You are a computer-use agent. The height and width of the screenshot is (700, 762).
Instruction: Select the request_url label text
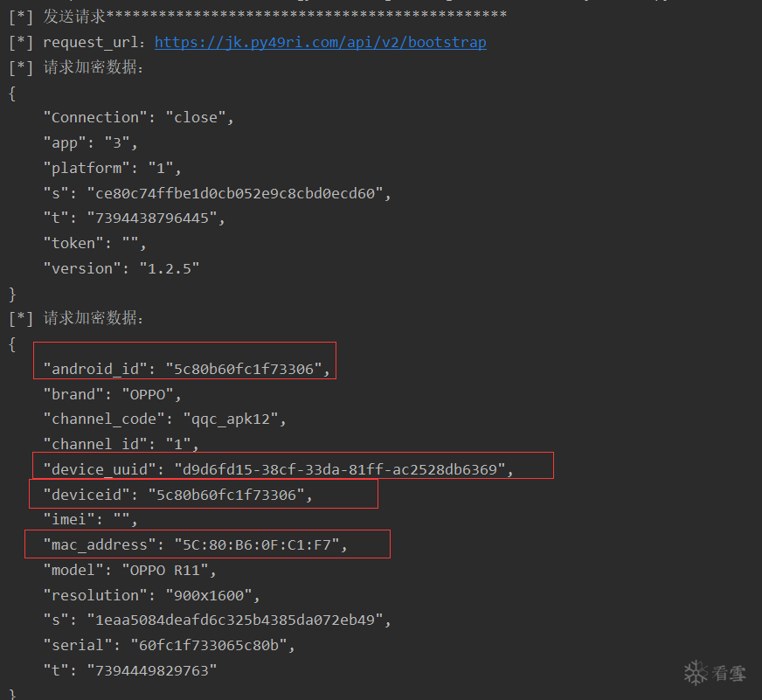click(95, 42)
